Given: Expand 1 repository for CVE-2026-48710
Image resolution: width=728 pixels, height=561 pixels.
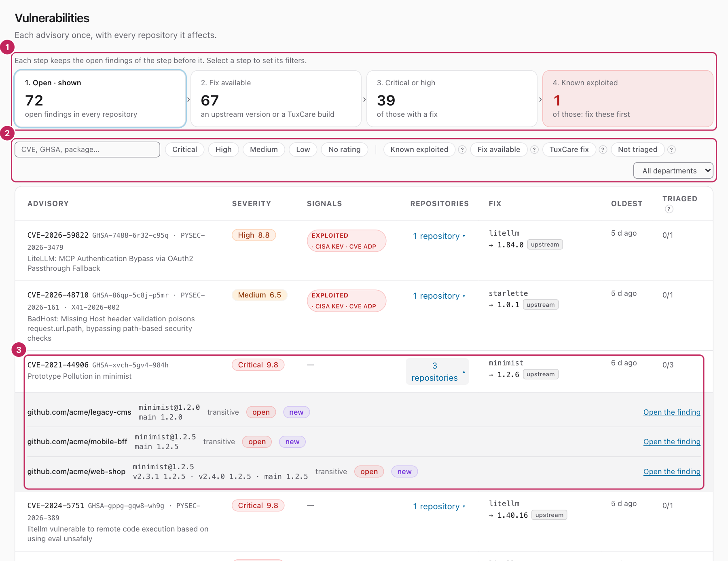Looking at the screenshot, I should (439, 296).
